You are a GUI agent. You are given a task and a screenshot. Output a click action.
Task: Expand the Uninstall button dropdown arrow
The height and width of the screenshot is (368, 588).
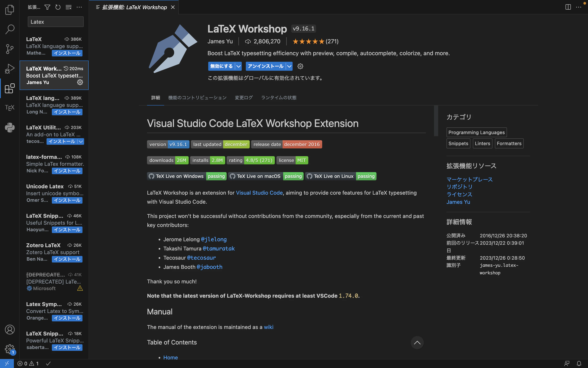[x=289, y=66]
